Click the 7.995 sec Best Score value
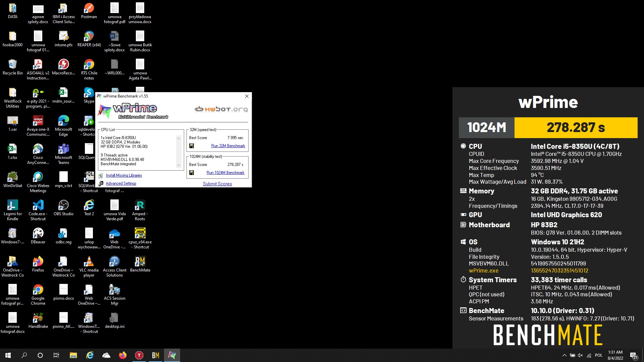 pyautogui.click(x=235, y=138)
